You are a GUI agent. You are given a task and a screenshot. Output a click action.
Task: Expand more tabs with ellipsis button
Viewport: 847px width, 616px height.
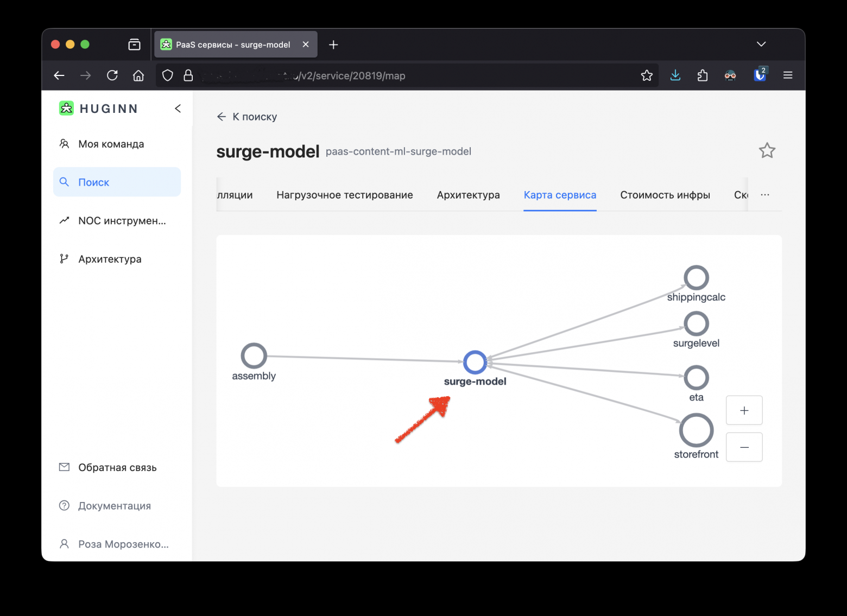point(765,195)
